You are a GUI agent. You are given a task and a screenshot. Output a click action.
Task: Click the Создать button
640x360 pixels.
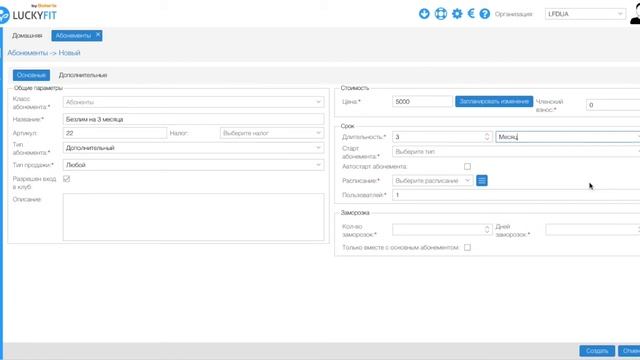(x=597, y=351)
